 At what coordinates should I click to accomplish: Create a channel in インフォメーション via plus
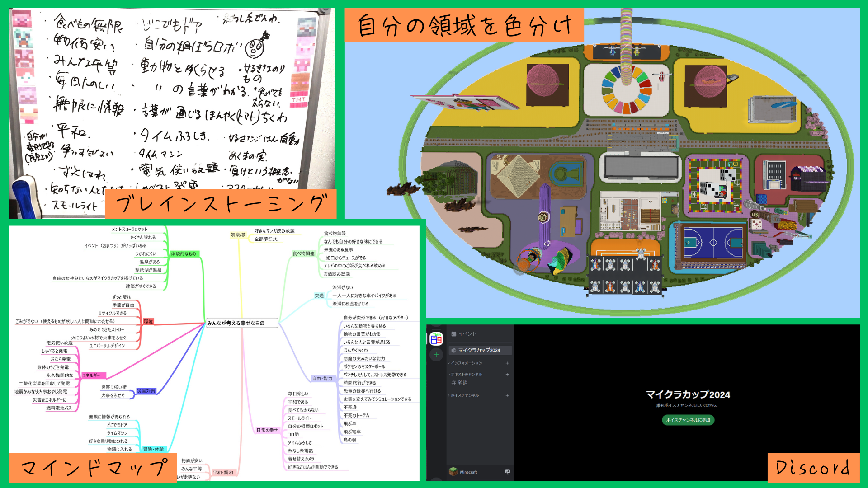tap(507, 363)
